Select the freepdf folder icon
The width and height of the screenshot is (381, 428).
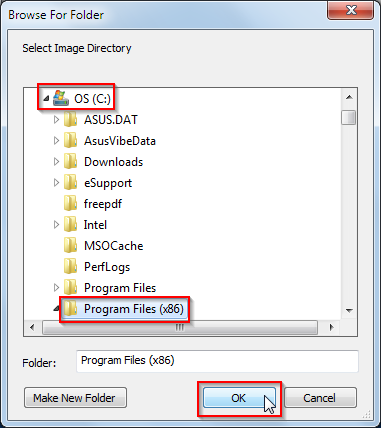[x=71, y=203]
